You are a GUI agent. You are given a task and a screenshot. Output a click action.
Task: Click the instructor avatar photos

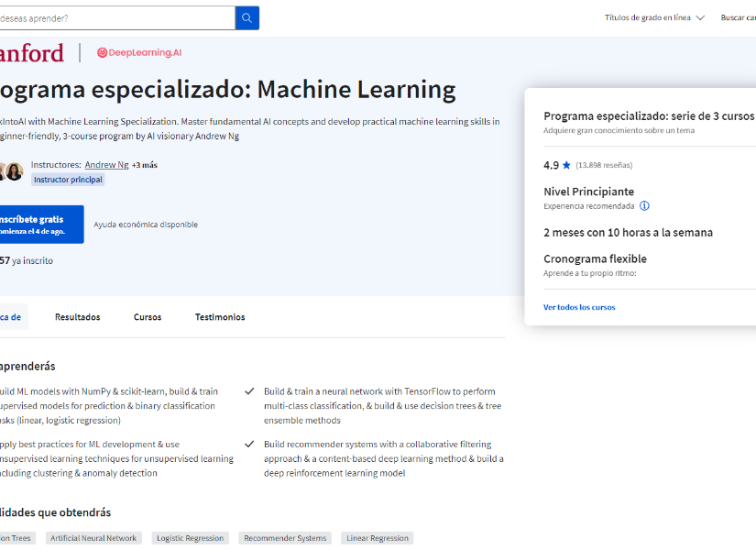pos(11,171)
